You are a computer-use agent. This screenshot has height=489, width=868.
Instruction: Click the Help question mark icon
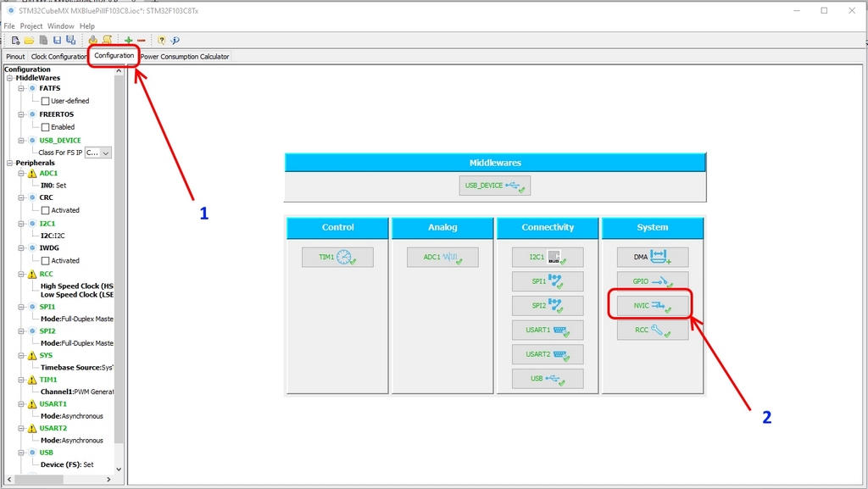(x=161, y=40)
